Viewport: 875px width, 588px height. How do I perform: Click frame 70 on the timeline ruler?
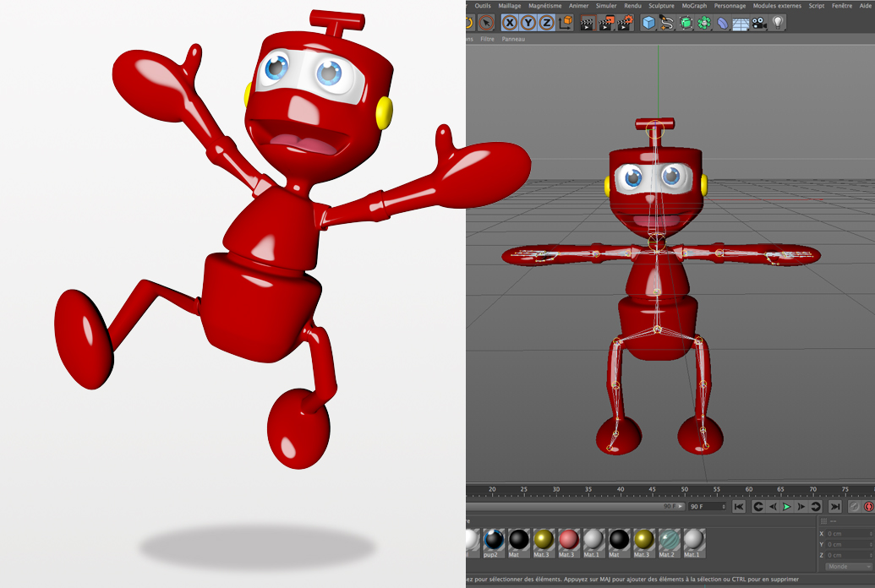tap(812, 490)
